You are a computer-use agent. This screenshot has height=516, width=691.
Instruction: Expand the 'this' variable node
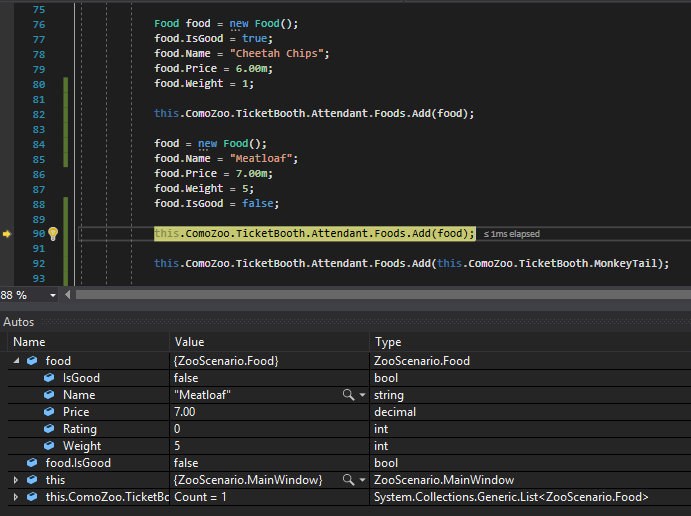pos(16,480)
